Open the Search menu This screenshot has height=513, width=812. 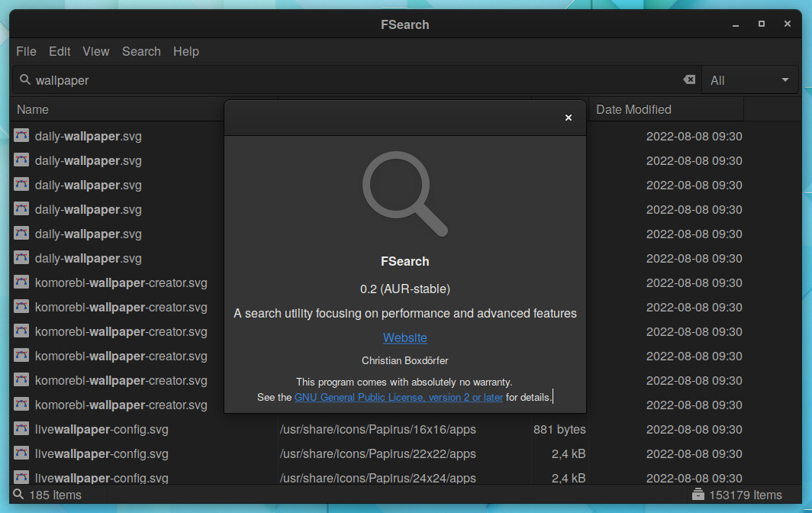click(141, 51)
